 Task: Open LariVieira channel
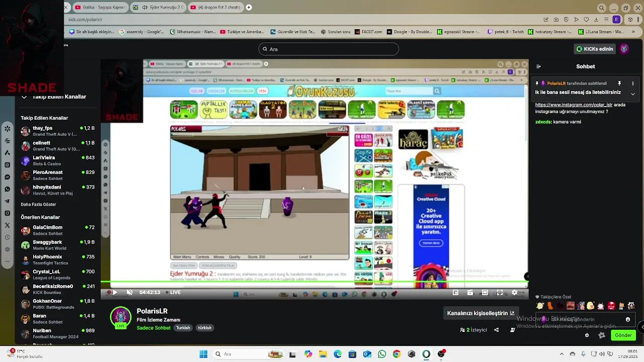[x=57, y=160]
